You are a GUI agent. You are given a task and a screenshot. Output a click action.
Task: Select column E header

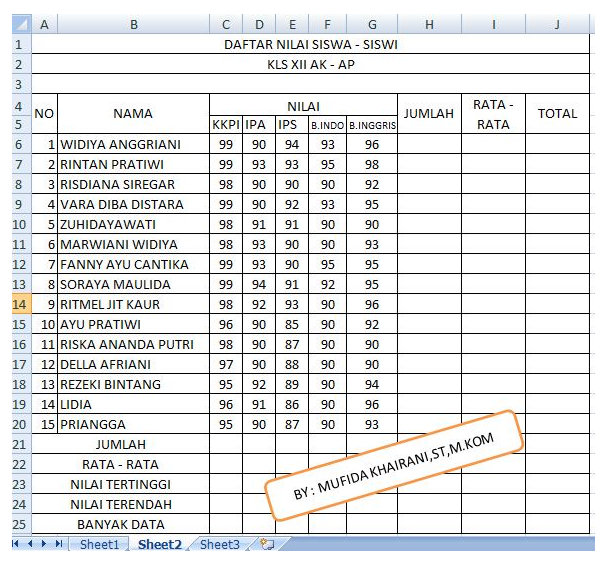tap(292, 24)
